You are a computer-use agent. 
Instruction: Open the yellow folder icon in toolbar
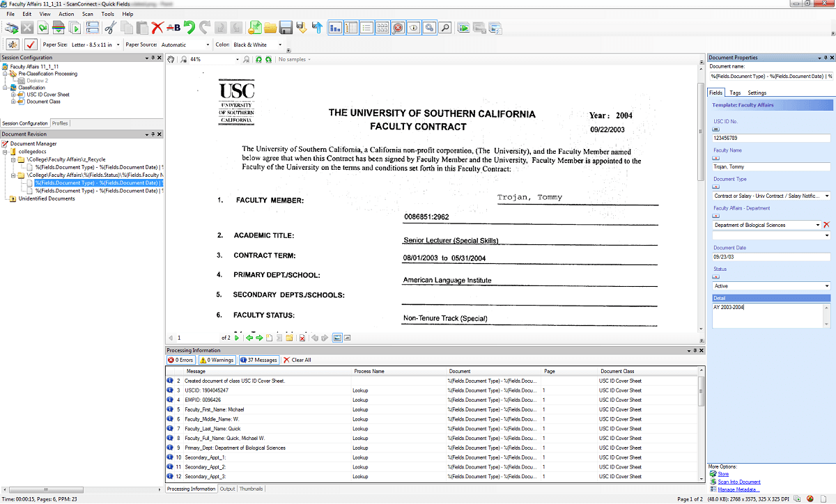coord(270,28)
